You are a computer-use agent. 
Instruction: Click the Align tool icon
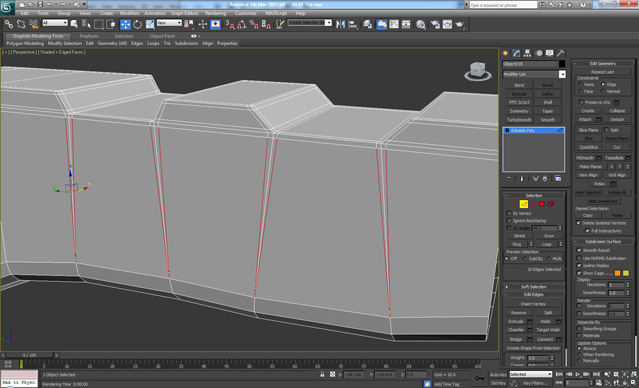tap(353, 24)
